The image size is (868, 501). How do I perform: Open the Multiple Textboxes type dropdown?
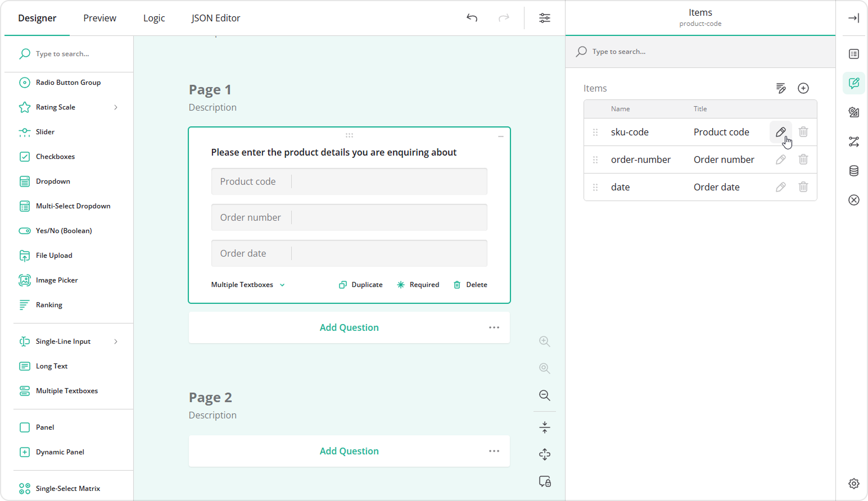(x=248, y=285)
